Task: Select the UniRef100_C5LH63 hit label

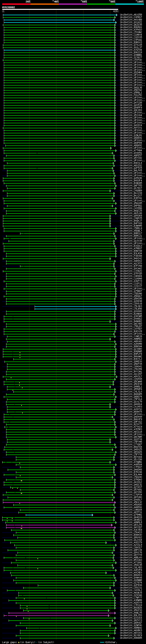Action: click(x=131, y=306)
